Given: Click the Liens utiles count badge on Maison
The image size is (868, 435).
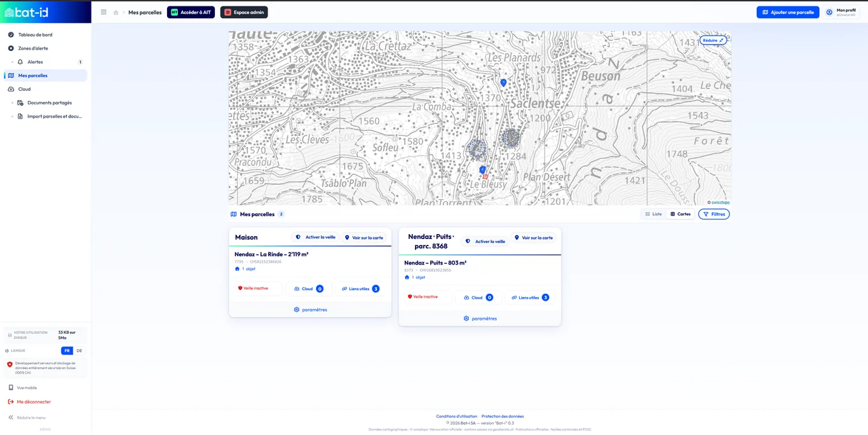Looking at the screenshot, I should click(x=376, y=289).
